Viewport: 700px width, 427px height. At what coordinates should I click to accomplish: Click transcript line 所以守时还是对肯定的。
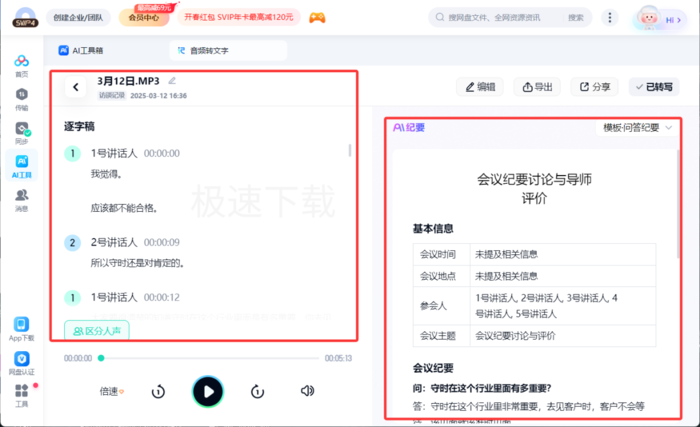[x=138, y=263]
